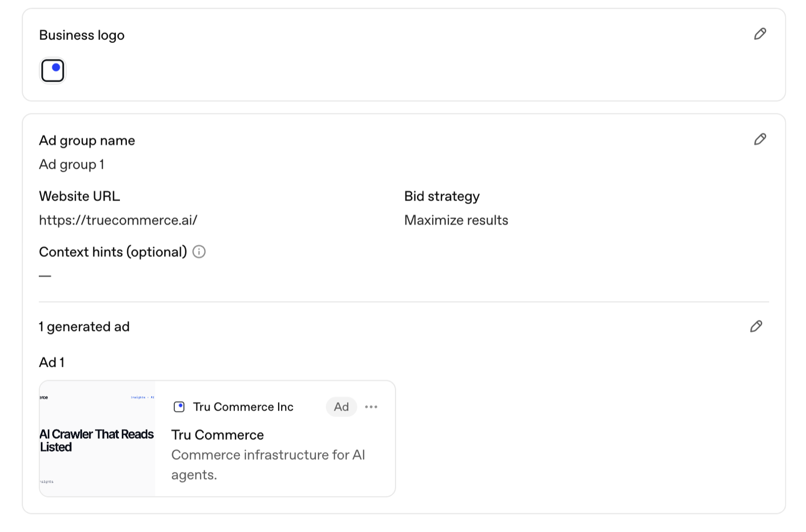Edit the Business logo section pencil icon

click(760, 34)
